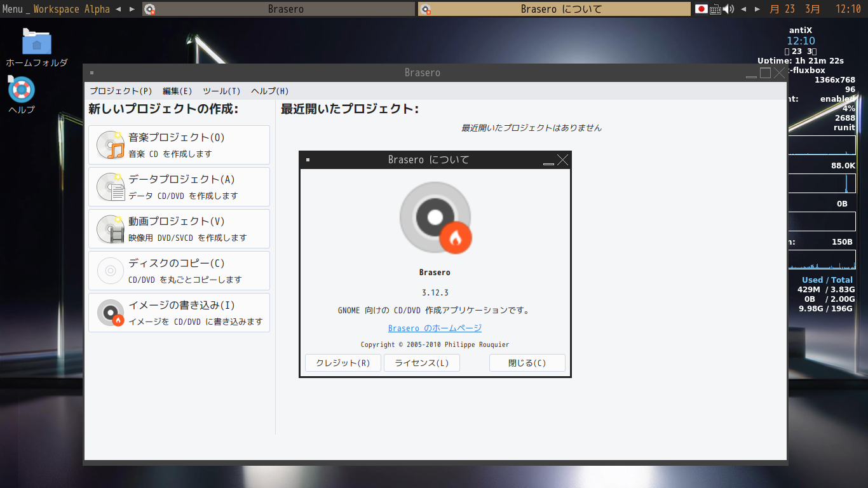868x488 pixels.
Task: Click the 新しいプロジェクトの作成: heading
Action: click(x=163, y=109)
